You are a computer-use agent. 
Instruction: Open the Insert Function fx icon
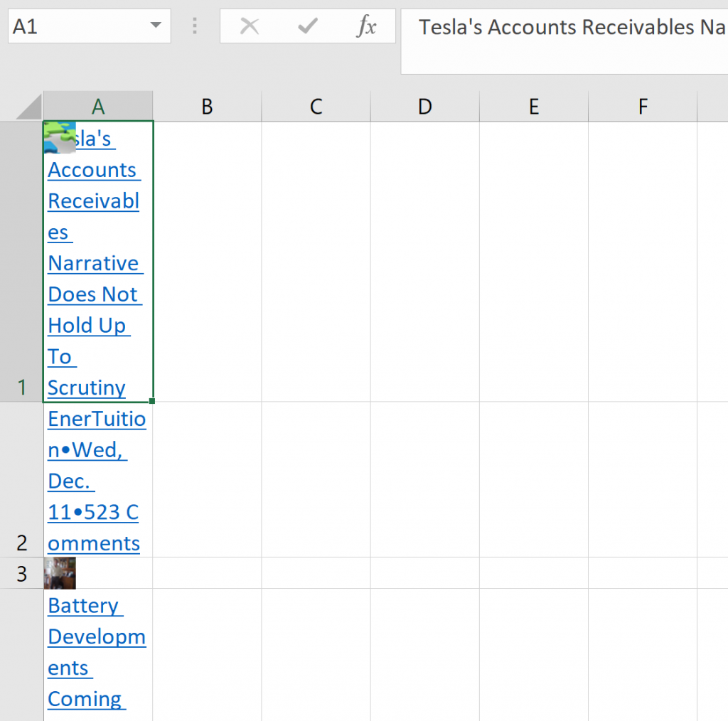click(x=366, y=26)
